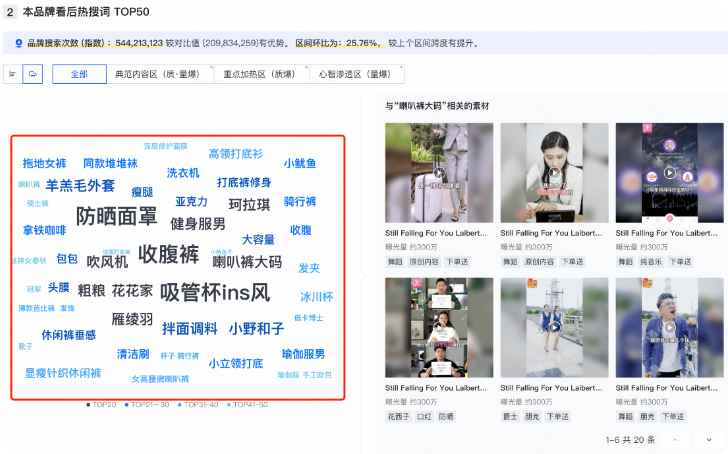This screenshot has width=728, height=454.
Task: Click the 爵士 tag
Action: coord(510,416)
